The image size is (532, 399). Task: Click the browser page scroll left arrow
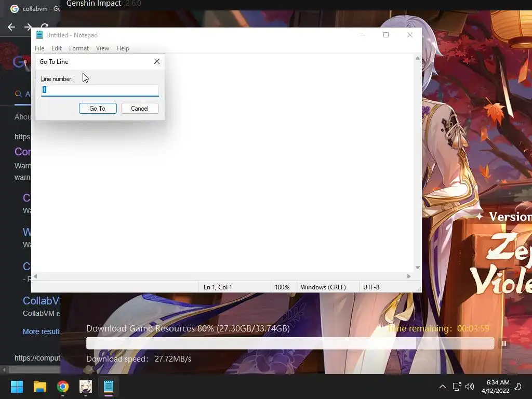(4, 370)
